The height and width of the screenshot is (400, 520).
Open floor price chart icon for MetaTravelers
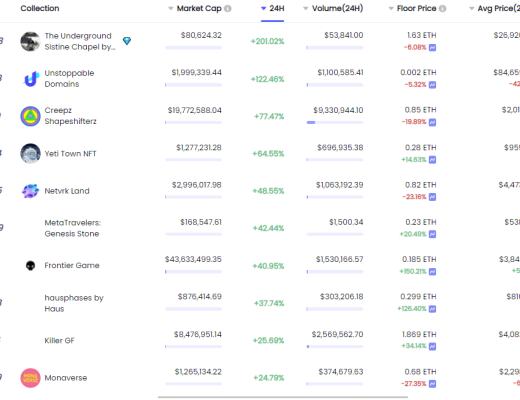(432, 234)
